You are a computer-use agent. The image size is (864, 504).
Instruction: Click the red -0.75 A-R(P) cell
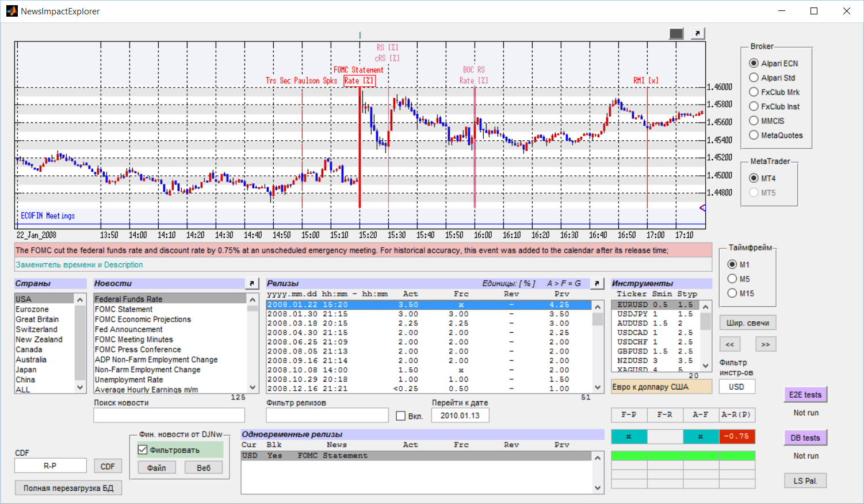(x=737, y=436)
